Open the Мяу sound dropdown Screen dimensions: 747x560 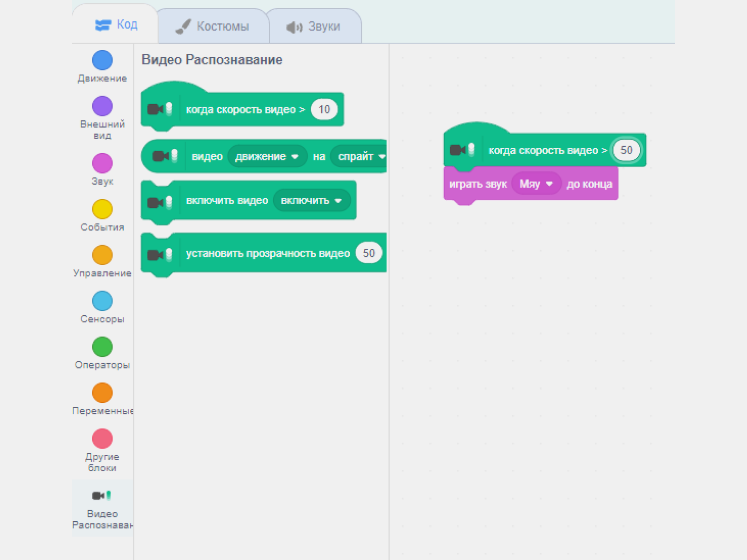pos(536,184)
